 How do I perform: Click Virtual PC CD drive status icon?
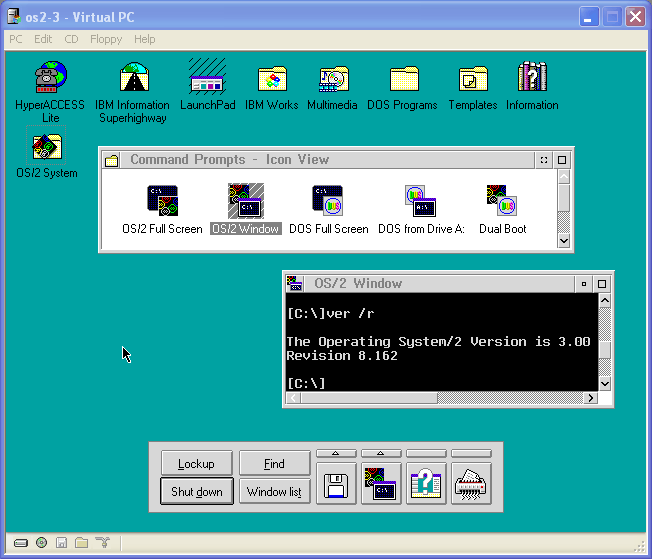(41, 542)
